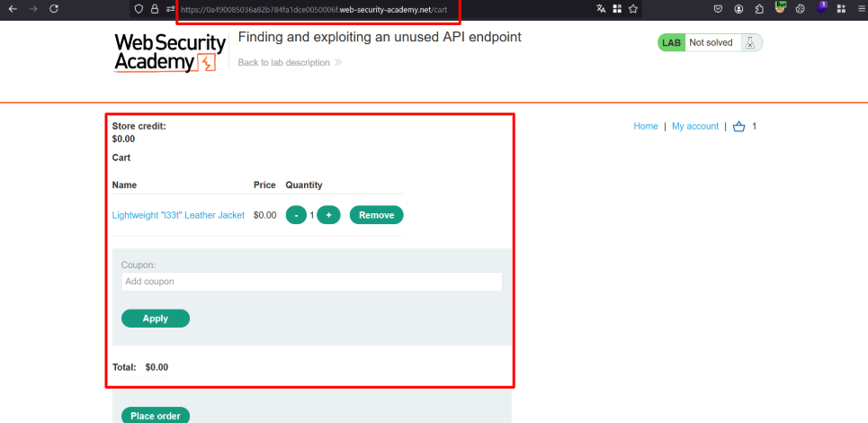The width and height of the screenshot is (868, 423).
Task: Open the Lightweight "l33t" Leather Jacket link
Action: tap(178, 215)
